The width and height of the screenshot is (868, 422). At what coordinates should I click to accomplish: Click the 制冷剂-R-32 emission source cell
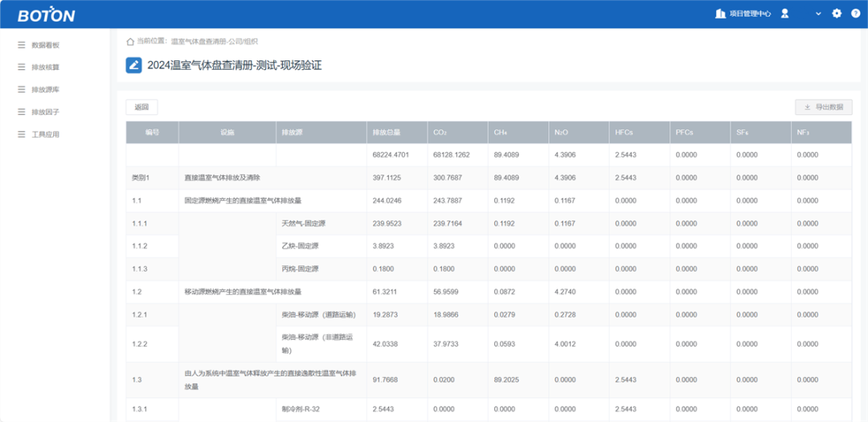coord(301,410)
